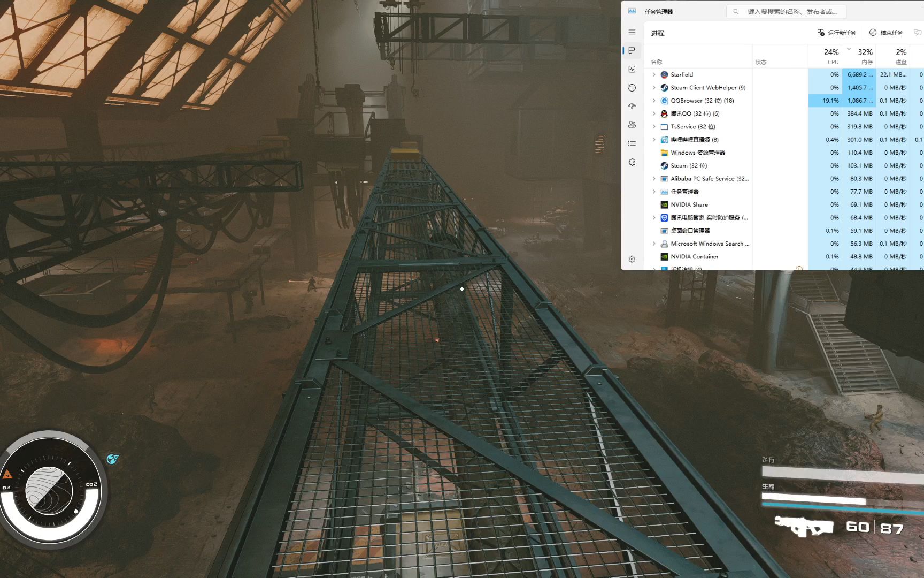The height and width of the screenshot is (578, 924).
Task: Select the Starfield process row name
Action: click(x=682, y=75)
